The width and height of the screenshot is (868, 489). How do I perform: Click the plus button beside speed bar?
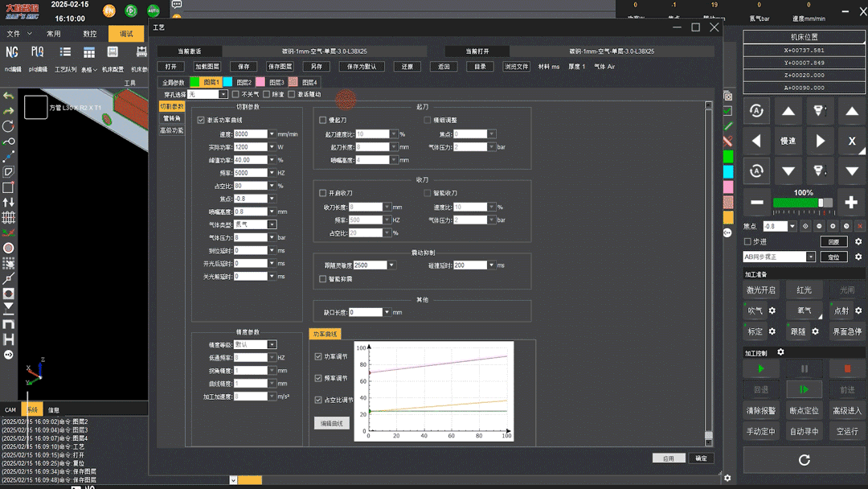[851, 203]
